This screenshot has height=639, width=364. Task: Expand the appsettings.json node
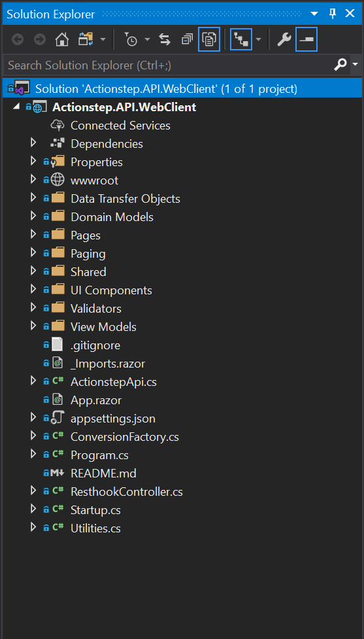tap(33, 419)
